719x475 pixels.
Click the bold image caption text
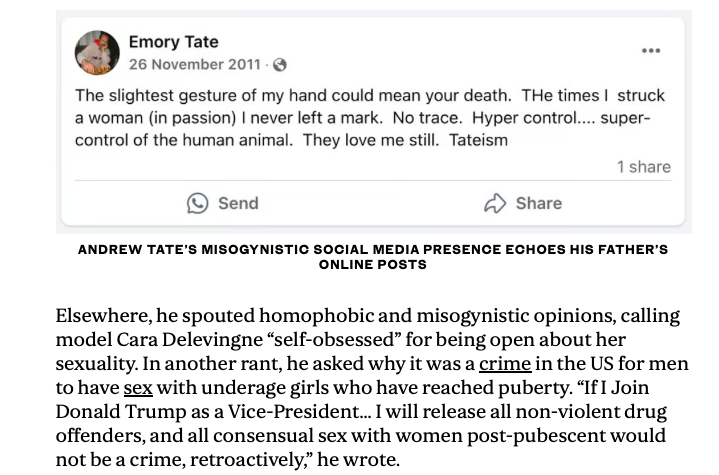(373, 256)
